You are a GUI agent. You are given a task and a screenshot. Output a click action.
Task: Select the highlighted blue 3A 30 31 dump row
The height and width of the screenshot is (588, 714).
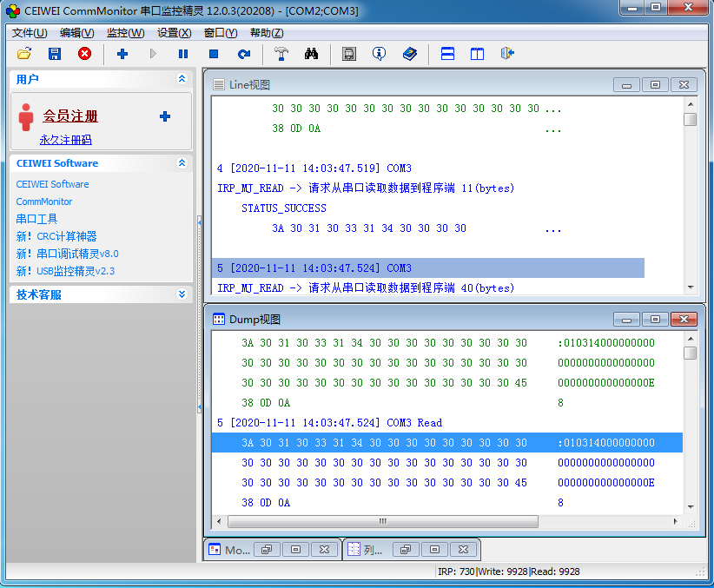[447, 443]
